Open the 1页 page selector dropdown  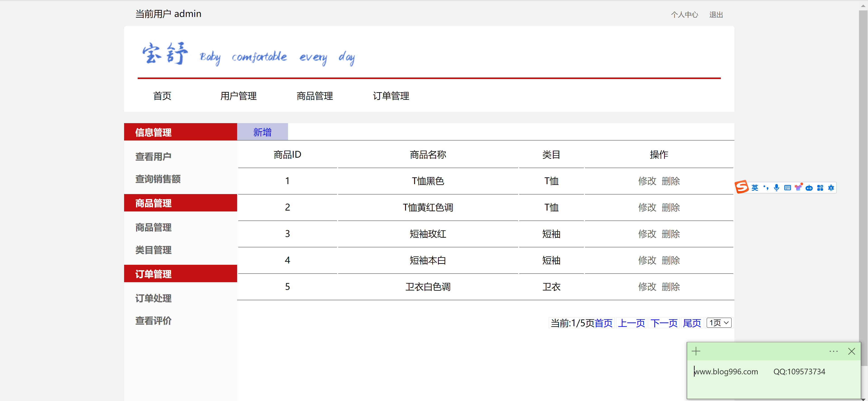pos(719,323)
